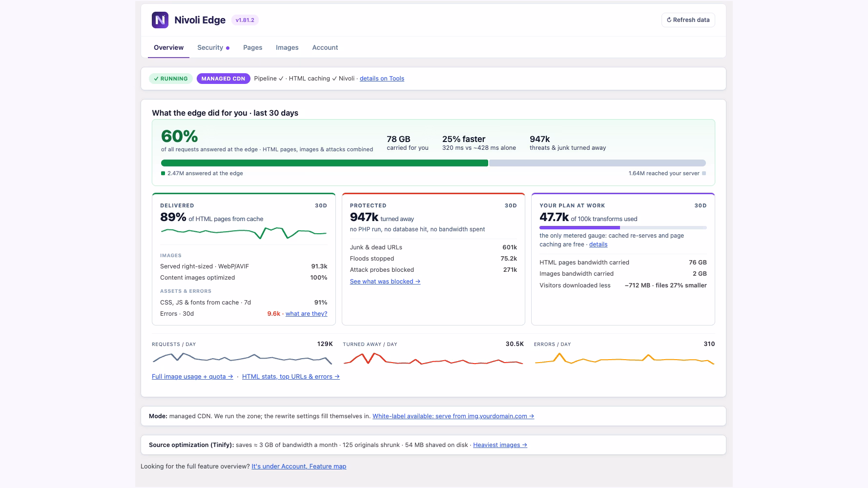Click the Errors / Day orange sparkline

(x=624, y=359)
